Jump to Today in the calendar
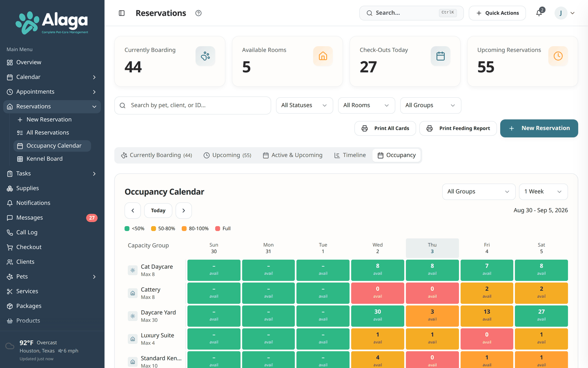The height and width of the screenshot is (368, 588). [158, 211]
